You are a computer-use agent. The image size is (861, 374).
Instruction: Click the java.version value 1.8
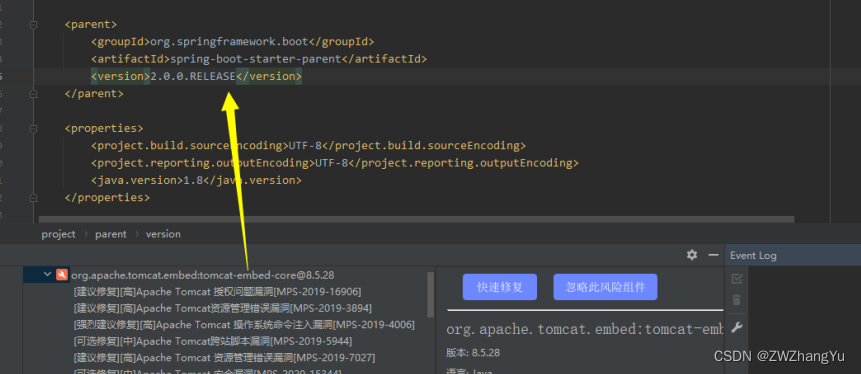pyautogui.click(x=193, y=180)
